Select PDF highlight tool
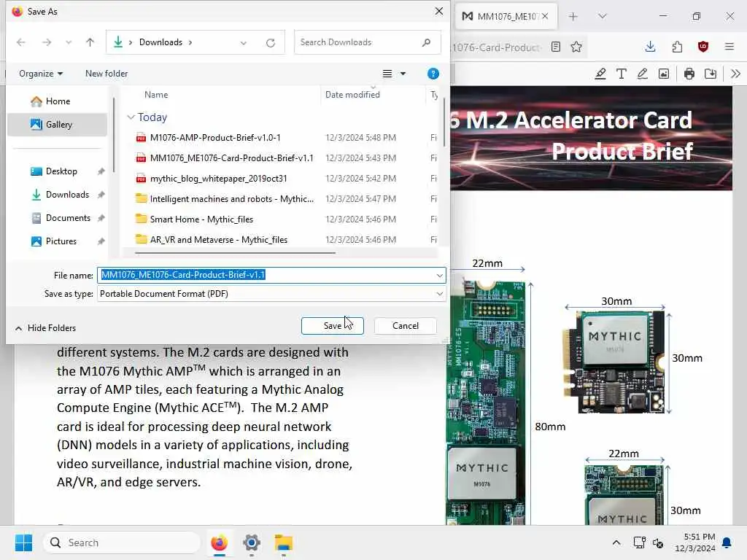The image size is (747, 560). (600, 74)
